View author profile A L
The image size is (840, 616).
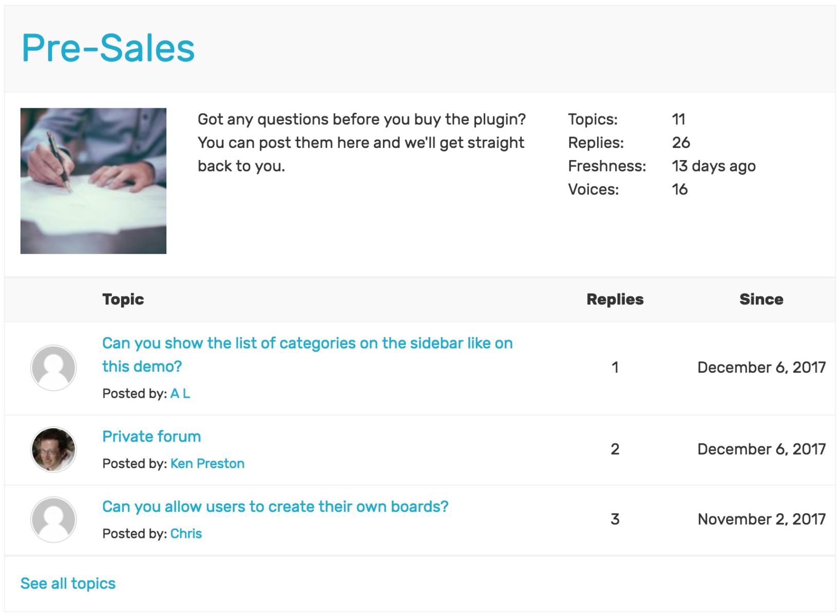click(180, 394)
